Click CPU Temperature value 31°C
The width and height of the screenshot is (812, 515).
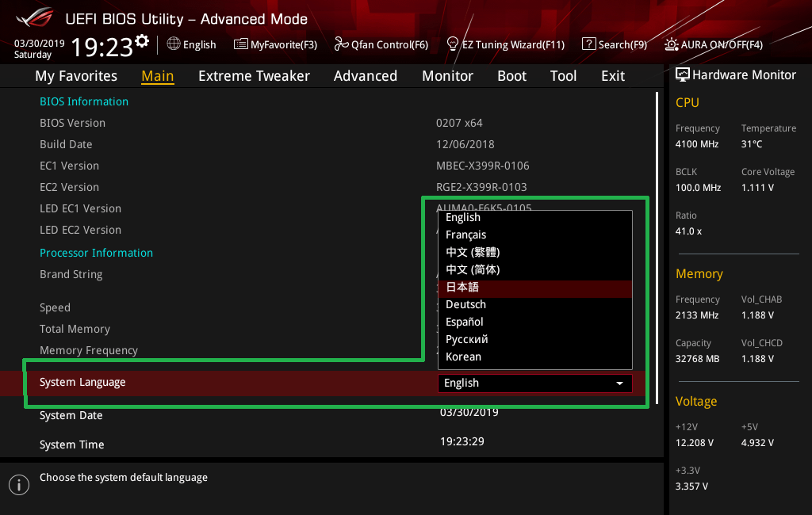click(x=752, y=144)
